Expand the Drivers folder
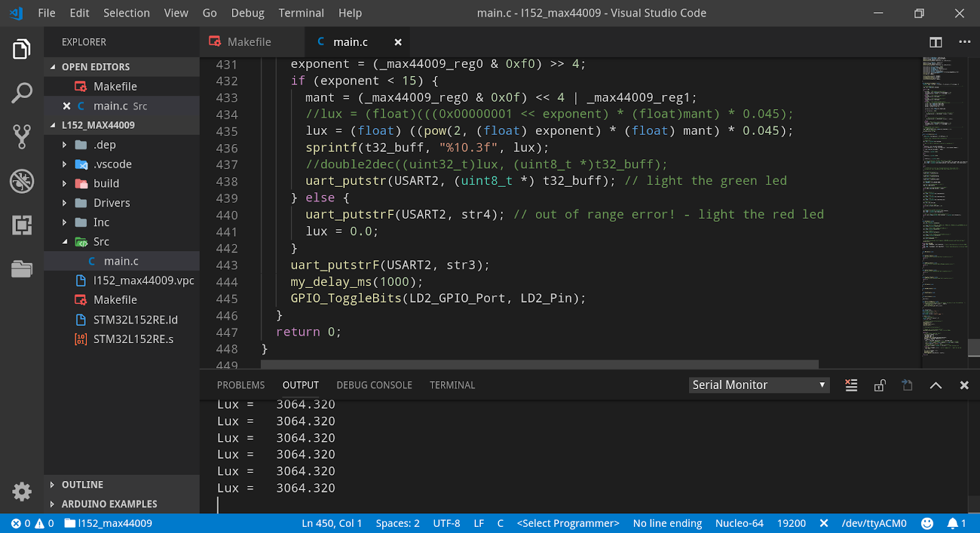The height and width of the screenshot is (533, 980). (111, 203)
